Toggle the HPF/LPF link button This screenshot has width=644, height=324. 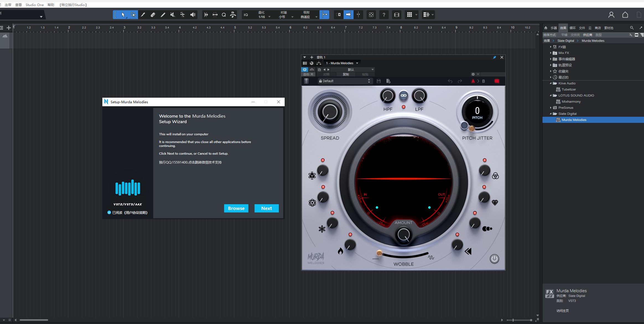404,95
